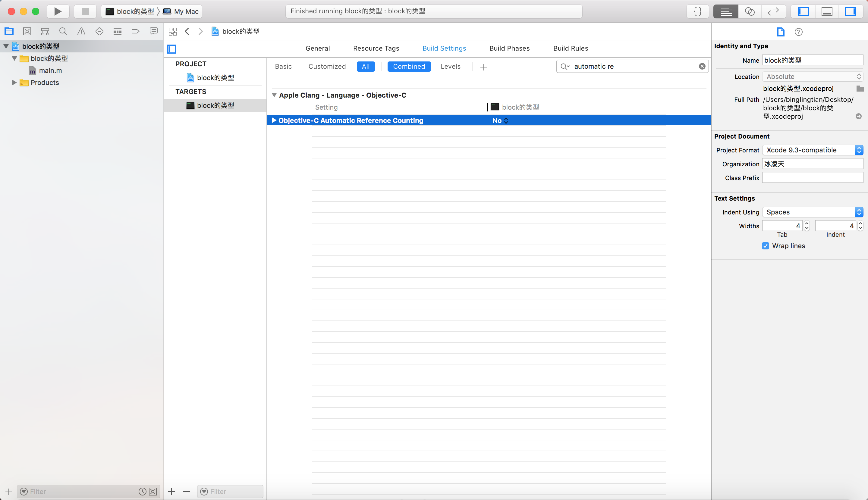Open the Quick Help inspector icon
This screenshot has width=868, height=500.
799,32
